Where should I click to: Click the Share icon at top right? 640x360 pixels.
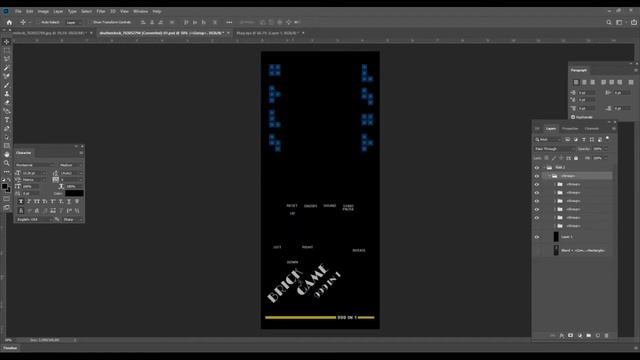633,22
